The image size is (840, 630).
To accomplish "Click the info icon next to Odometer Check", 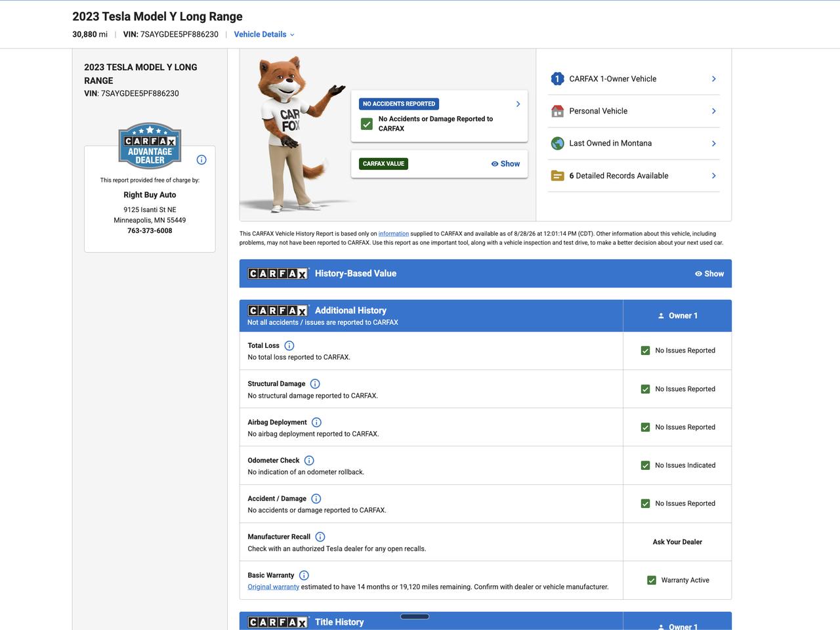I will tap(309, 461).
